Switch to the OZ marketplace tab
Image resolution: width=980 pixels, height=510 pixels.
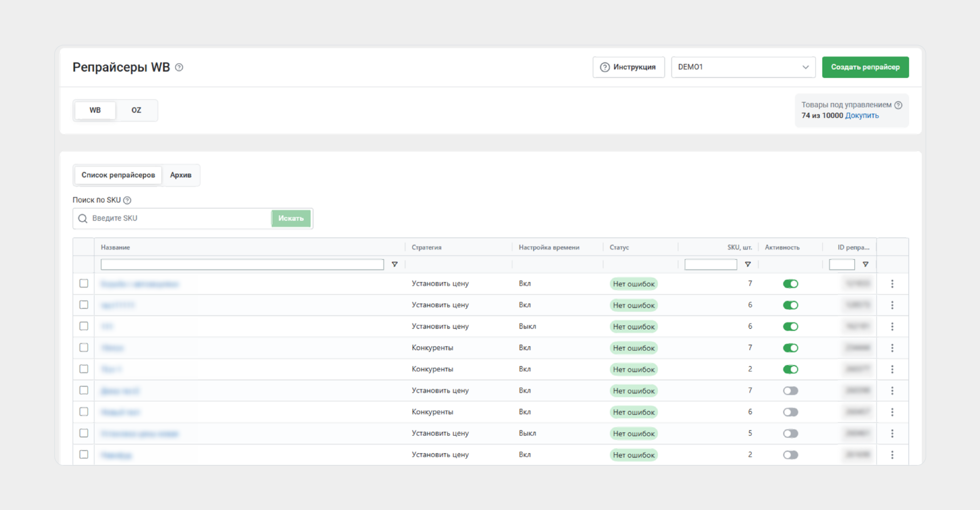click(136, 110)
